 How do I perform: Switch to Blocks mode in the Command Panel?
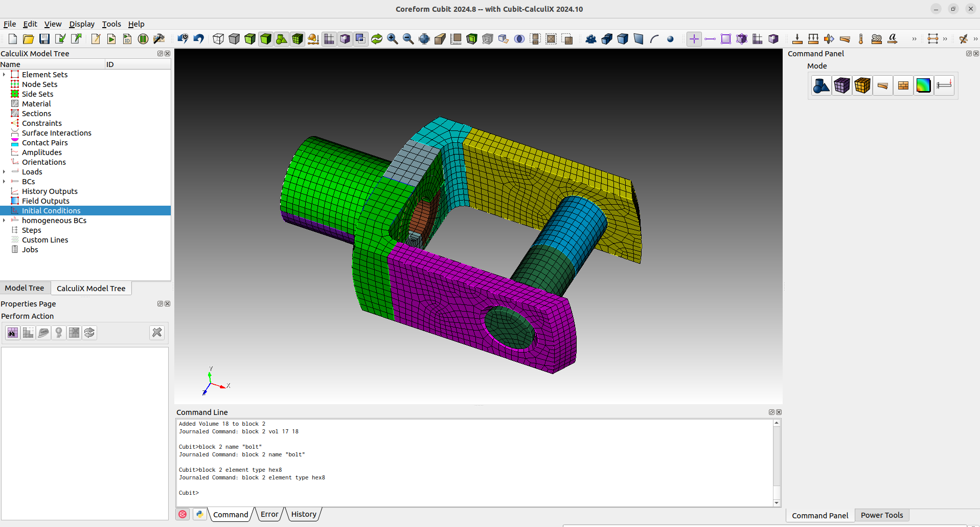pyautogui.click(x=862, y=85)
